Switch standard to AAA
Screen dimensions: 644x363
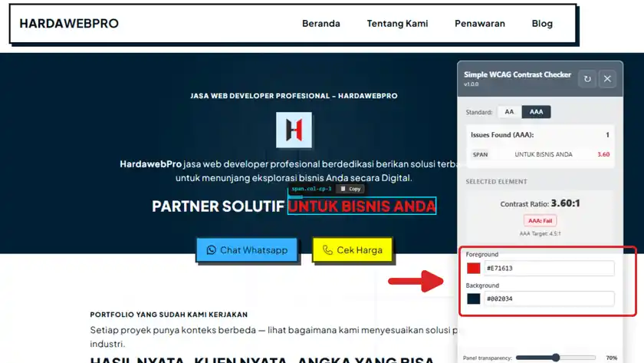click(536, 112)
